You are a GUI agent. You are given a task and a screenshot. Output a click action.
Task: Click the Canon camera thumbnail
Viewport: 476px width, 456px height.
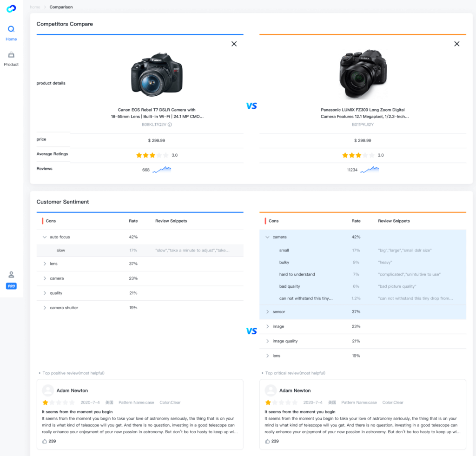[157, 75]
